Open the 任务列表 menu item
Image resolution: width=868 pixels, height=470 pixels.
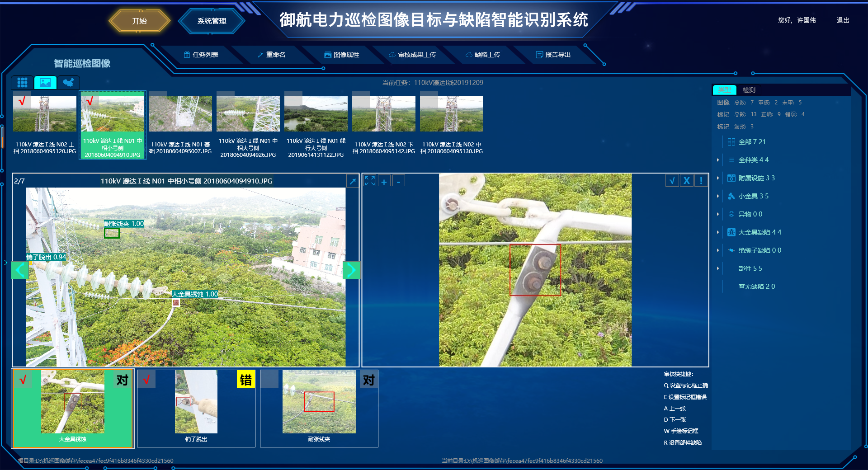(201, 55)
